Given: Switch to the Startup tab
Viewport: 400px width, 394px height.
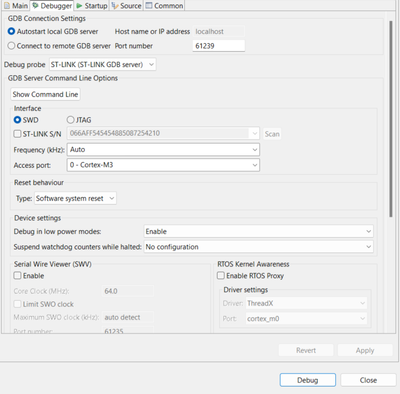Looking at the screenshot, I should point(92,6).
